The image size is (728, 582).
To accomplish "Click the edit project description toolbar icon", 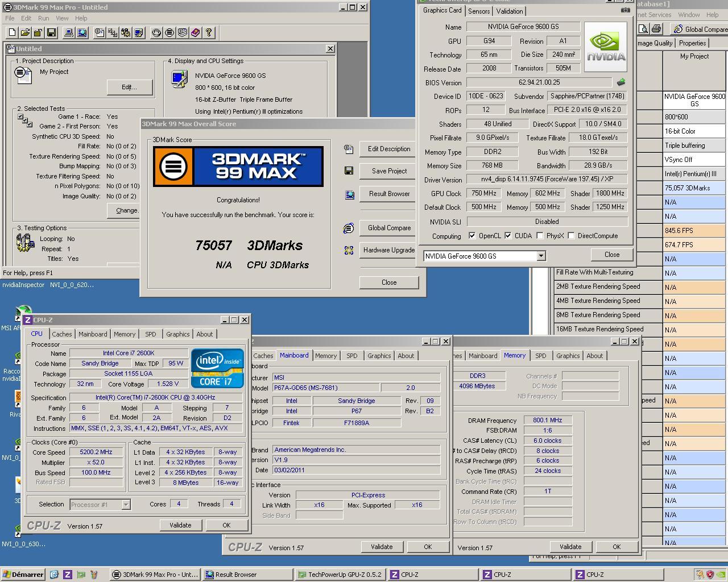I will pos(100,32).
